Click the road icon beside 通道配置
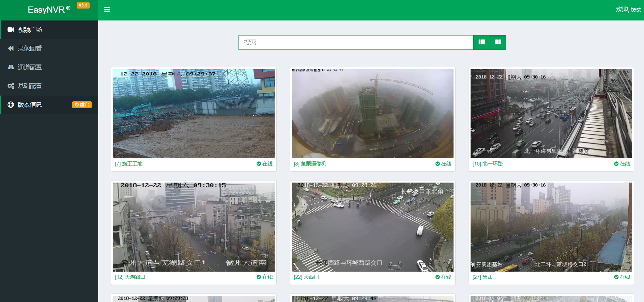Screen dimensions: 644x302 (11, 67)
